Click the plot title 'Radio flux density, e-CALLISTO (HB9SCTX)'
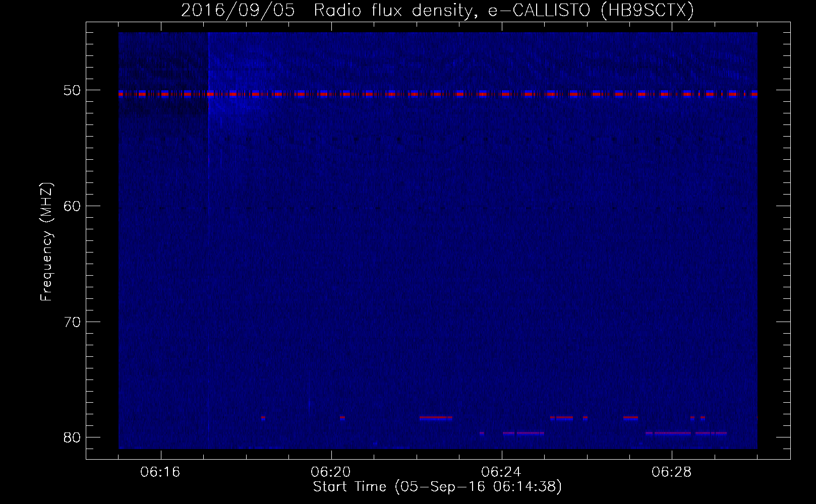Image resolution: width=816 pixels, height=504 pixels. pyautogui.click(x=504, y=10)
